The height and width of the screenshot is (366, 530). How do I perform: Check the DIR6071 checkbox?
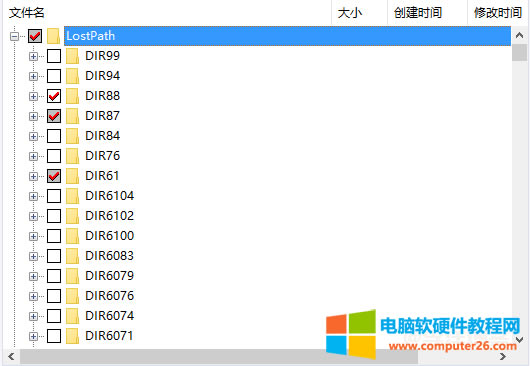[54, 336]
